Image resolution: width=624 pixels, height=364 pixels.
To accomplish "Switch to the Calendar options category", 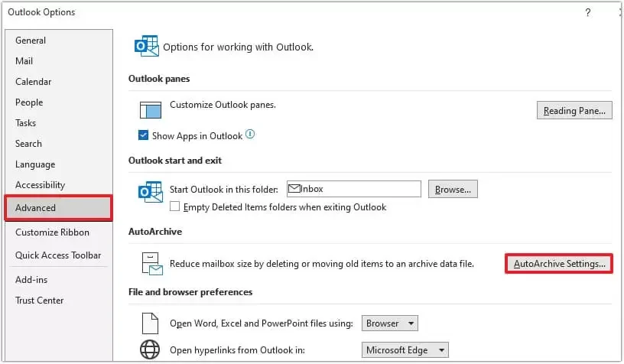I will point(34,82).
